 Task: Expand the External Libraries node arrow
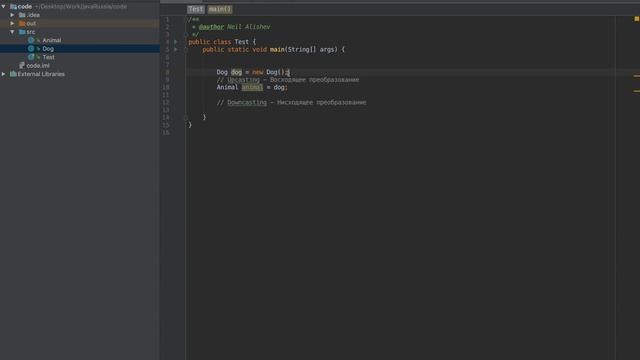pyautogui.click(x=4, y=74)
